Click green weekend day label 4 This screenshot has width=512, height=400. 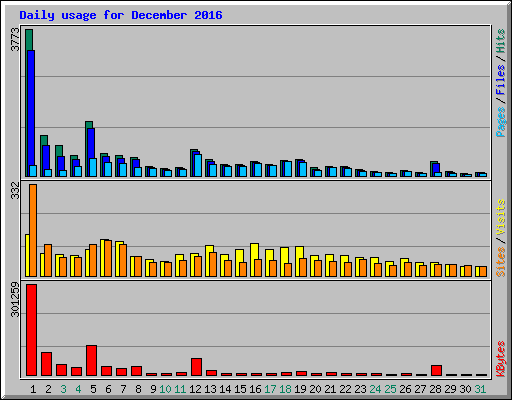click(x=78, y=389)
